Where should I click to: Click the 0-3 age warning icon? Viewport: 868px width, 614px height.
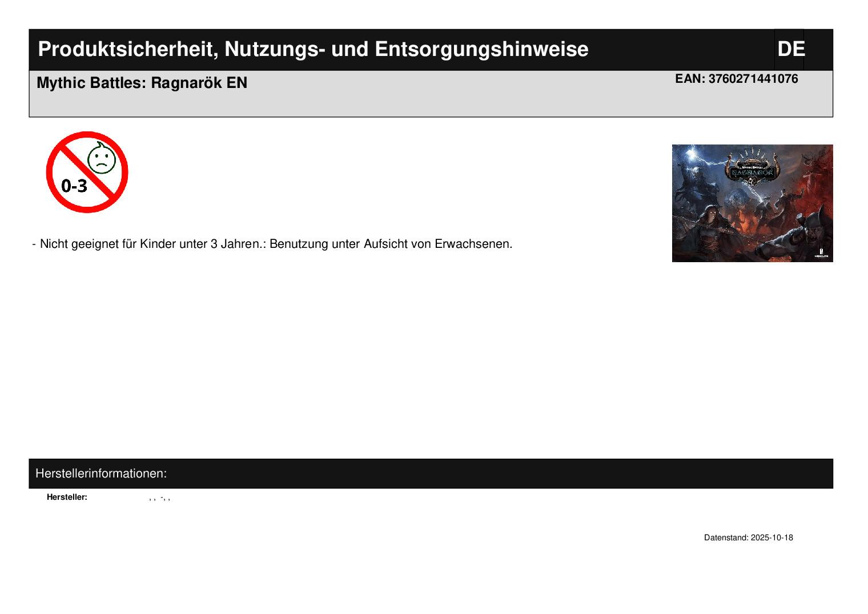point(87,172)
